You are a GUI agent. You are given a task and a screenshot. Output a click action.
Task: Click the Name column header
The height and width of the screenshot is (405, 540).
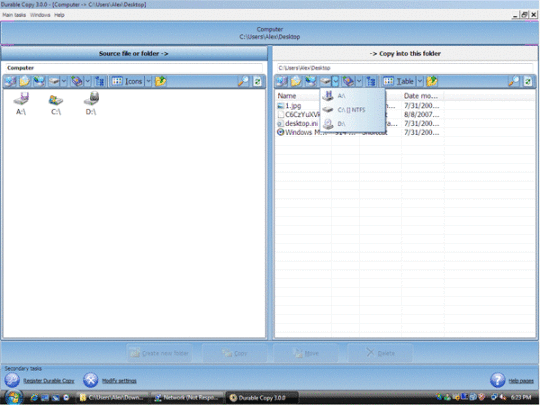(299, 96)
